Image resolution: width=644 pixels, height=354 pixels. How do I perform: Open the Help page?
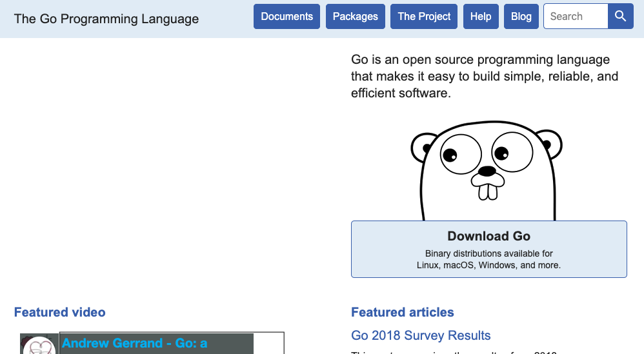pos(481,16)
